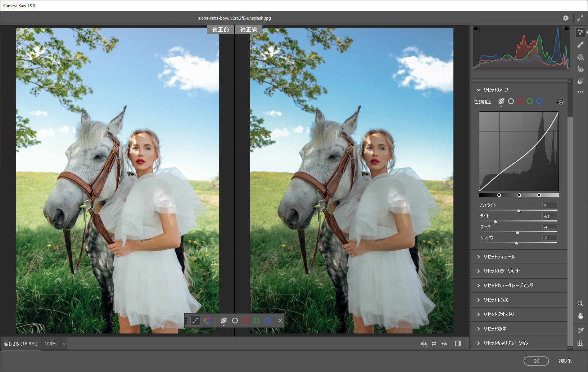Choose red channel in floating toolbar
This screenshot has width=588, height=372.
(246, 321)
